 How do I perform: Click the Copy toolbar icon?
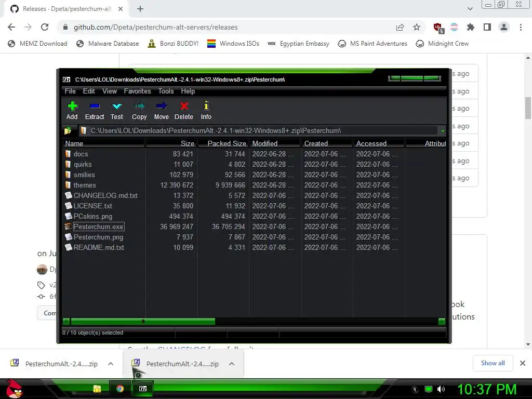139,111
